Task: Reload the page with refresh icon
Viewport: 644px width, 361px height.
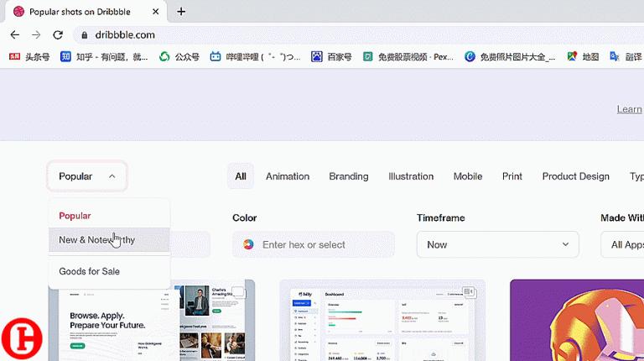Action: point(58,35)
